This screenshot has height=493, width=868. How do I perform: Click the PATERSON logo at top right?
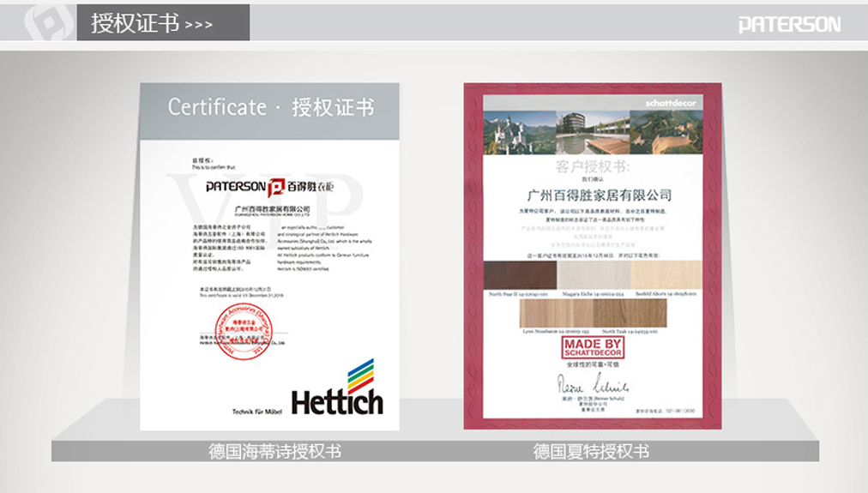[789, 24]
